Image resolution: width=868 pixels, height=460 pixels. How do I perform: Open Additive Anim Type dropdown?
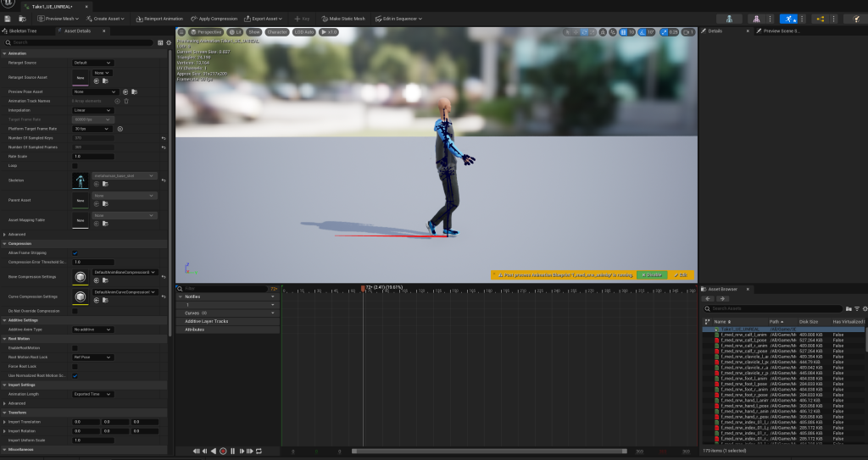[x=92, y=330]
